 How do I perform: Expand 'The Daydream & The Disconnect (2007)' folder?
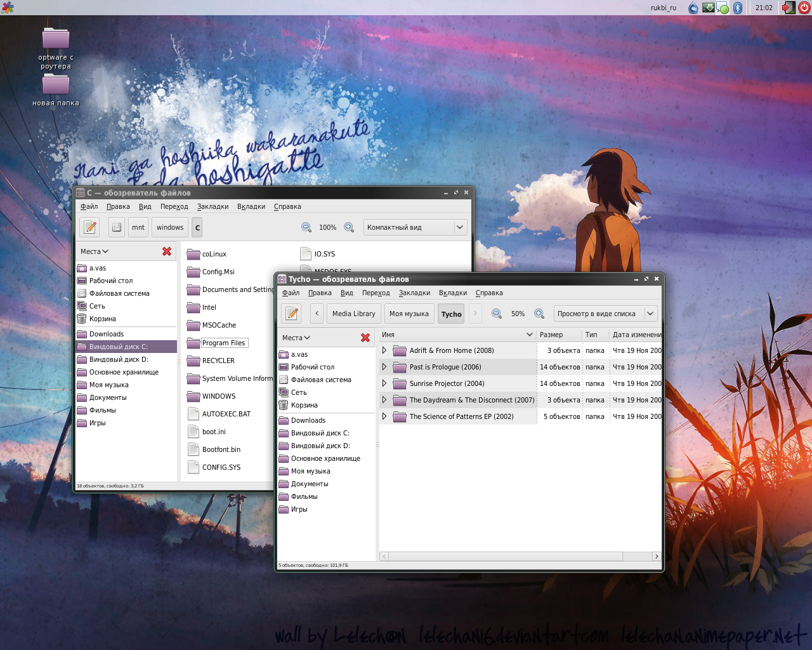[384, 399]
